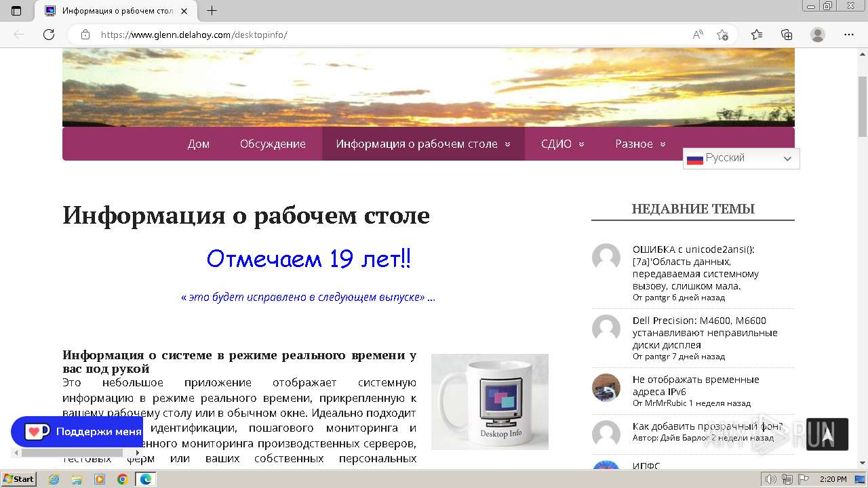
Task: Click the network tray icon
Action: coord(787,479)
